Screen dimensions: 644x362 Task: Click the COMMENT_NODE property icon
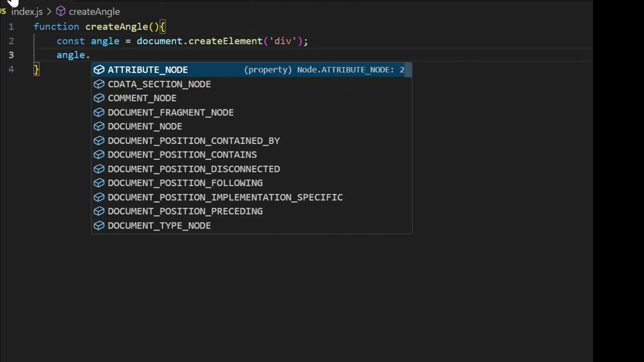pos(99,98)
